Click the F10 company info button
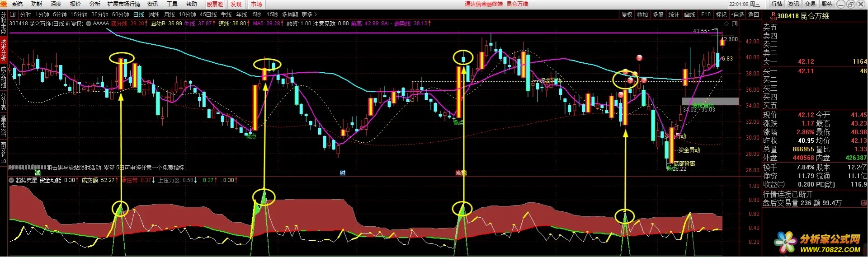This screenshot has width=868, height=257. click(x=706, y=14)
